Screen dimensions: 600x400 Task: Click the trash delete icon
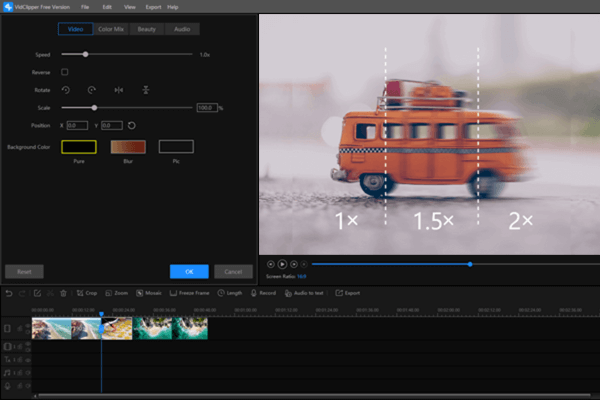[64, 293]
